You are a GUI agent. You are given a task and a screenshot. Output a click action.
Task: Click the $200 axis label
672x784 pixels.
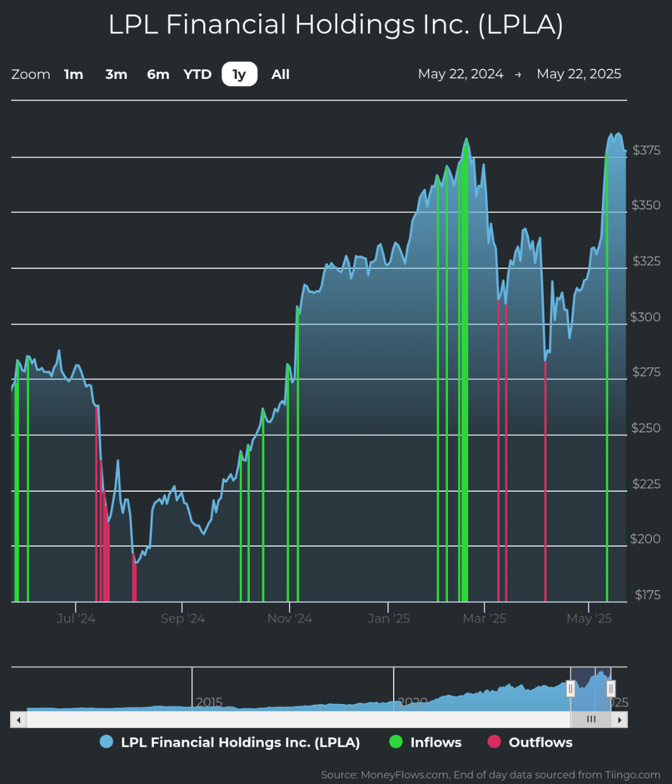click(x=645, y=539)
